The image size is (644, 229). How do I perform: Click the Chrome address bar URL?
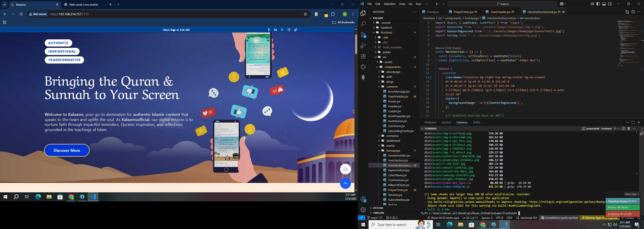click(x=70, y=14)
